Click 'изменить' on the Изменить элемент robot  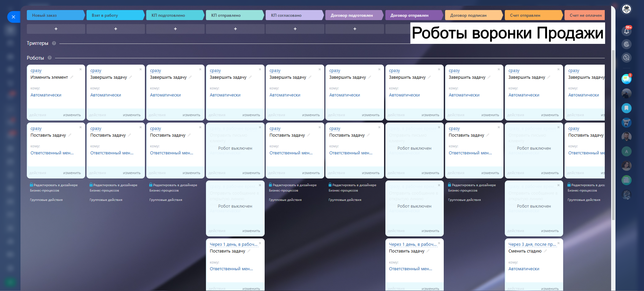[72, 115]
